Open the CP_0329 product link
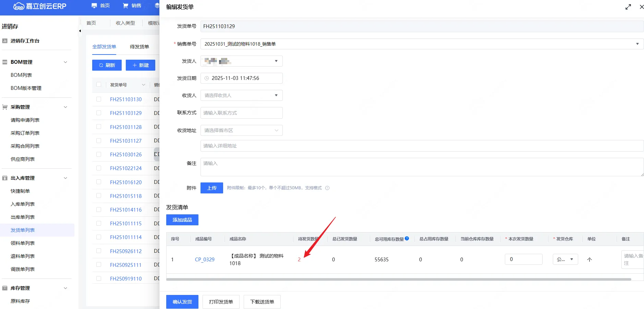The height and width of the screenshot is (309, 644). click(205, 260)
